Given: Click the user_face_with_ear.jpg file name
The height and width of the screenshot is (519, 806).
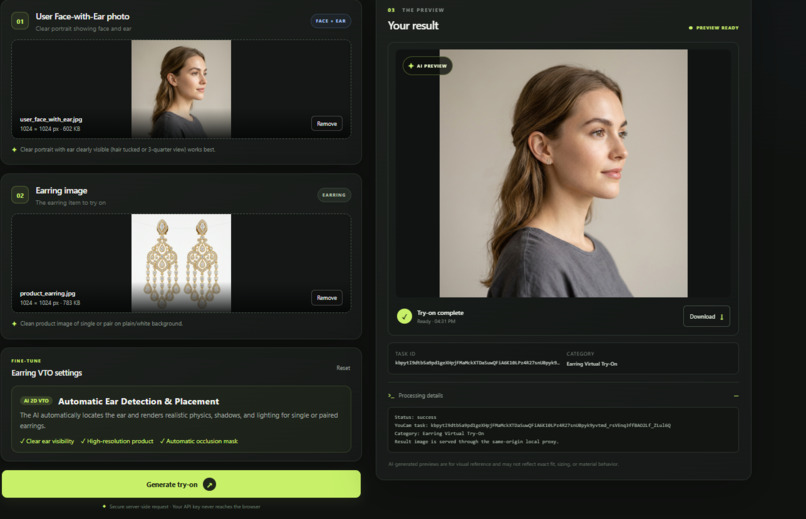Looking at the screenshot, I should coord(51,119).
